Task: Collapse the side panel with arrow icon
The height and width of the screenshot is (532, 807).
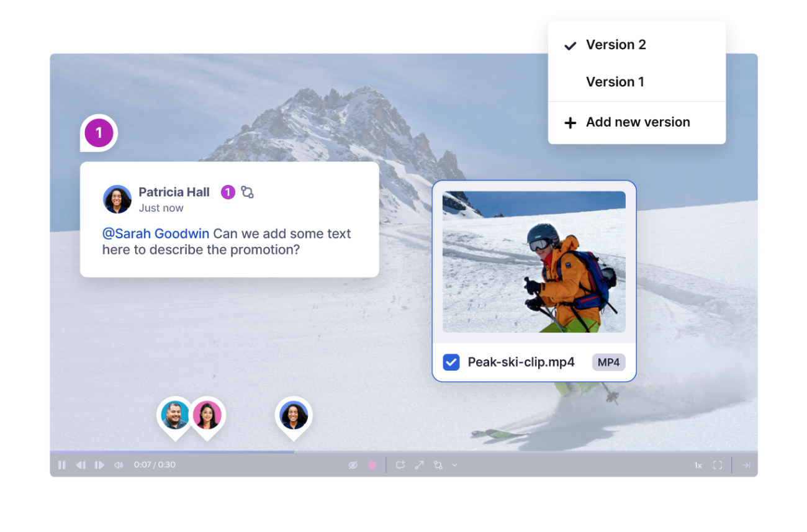Action: [746, 465]
